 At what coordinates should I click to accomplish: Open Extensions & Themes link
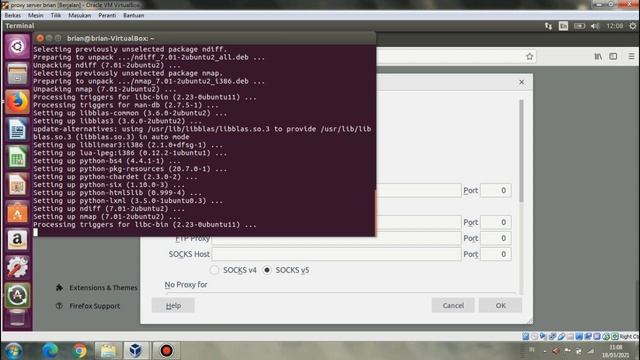(103, 288)
